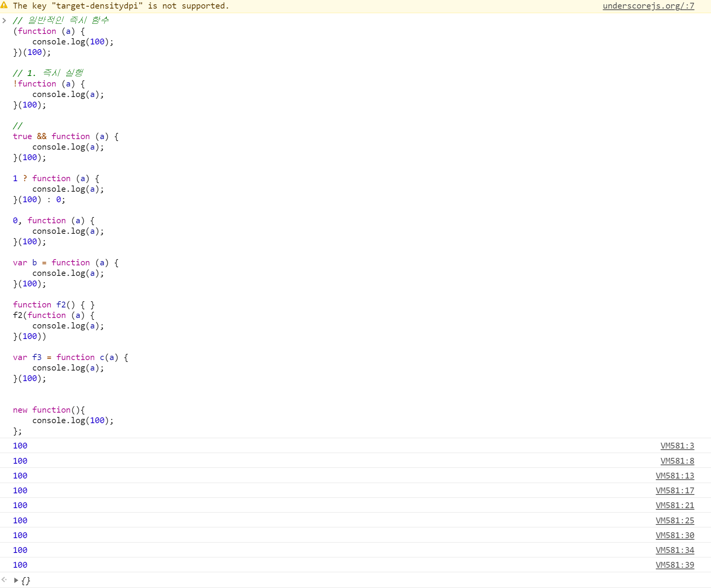Click the '(function (a) {' line
711x588 pixels.
coord(49,31)
